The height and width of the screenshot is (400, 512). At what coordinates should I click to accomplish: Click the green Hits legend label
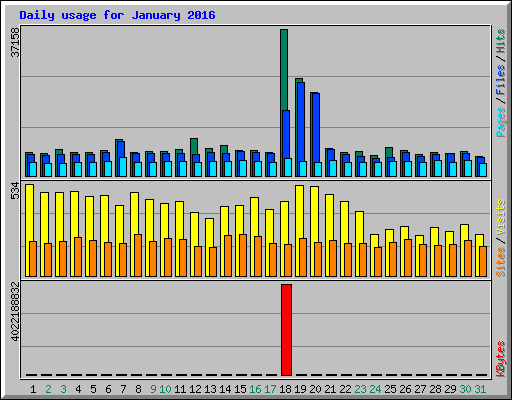501,41
